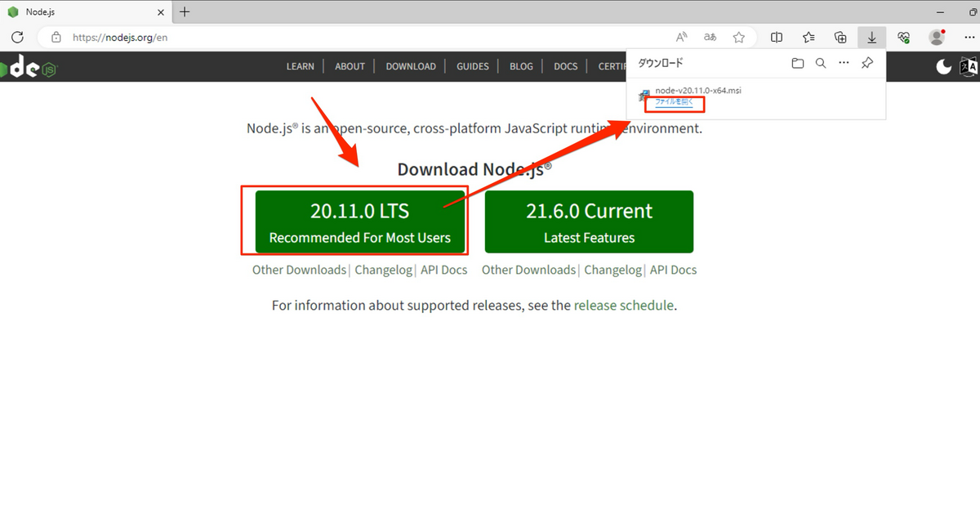Click the あ translate icon in address bar
The height and width of the screenshot is (519, 980).
coord(710,37)
